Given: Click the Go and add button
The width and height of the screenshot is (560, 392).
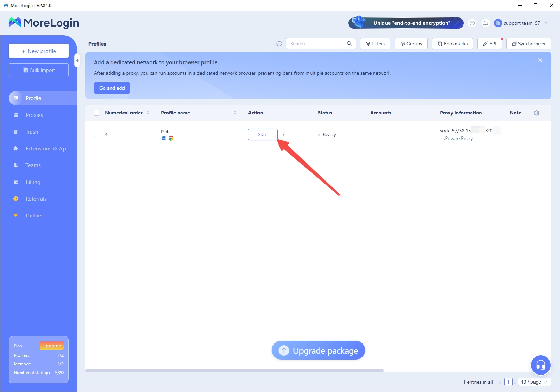Looking at the screenshot, I should [112, 88].
